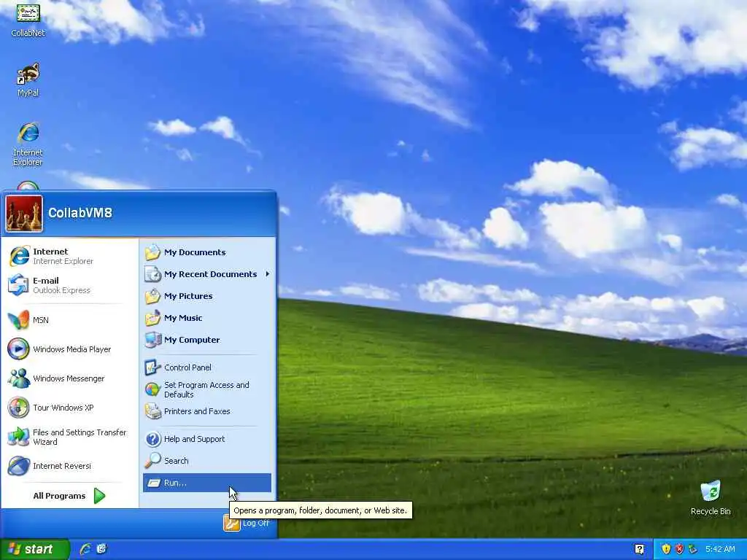The image size is (747, 560).
Task: Click the question mark help icon on taskbar
Action: [x=640, y=549]
